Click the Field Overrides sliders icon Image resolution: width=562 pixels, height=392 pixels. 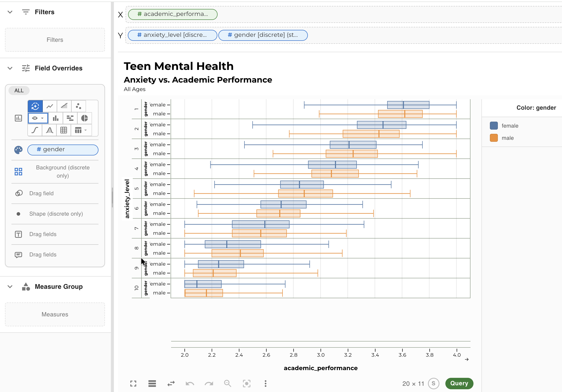click(x=26, y=68)
